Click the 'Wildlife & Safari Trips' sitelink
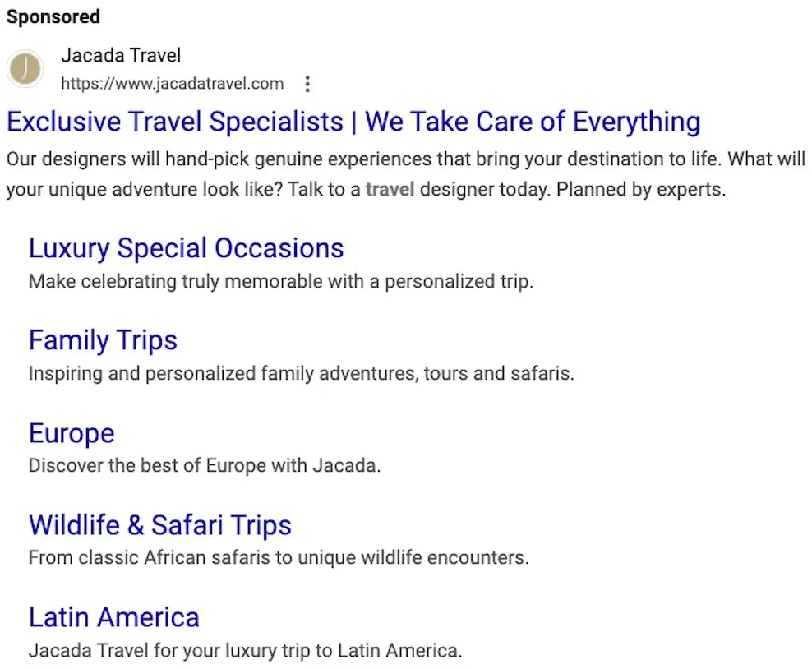Screen dimensions: 812x669 tap(160, 524)
